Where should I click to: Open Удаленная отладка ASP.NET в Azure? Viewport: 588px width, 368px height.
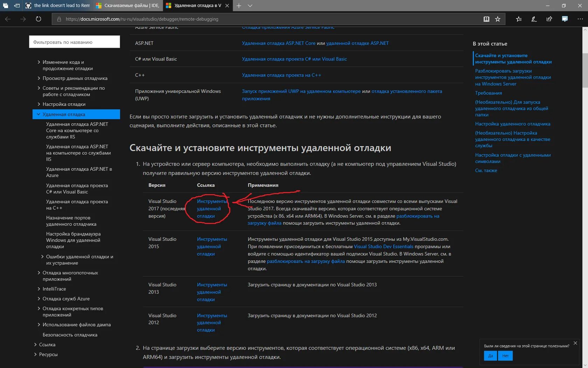(x=79, y=172)
